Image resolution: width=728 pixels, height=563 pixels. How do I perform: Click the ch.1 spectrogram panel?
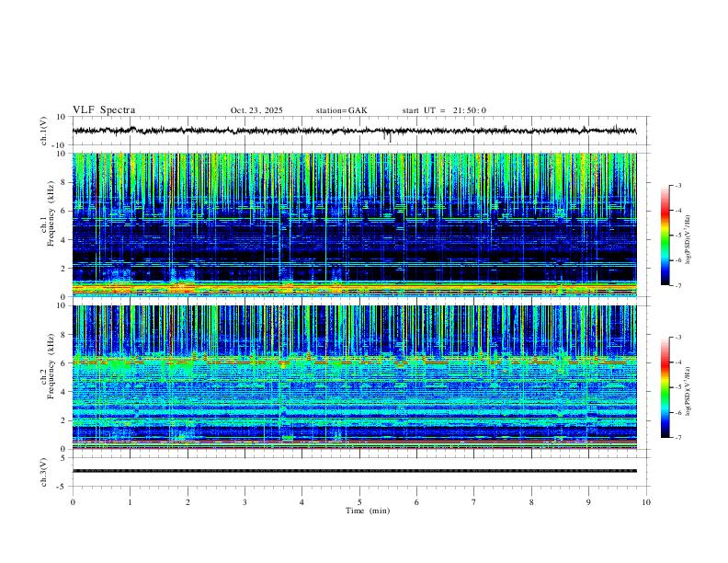pyautogui.click(x=354, y=224)
